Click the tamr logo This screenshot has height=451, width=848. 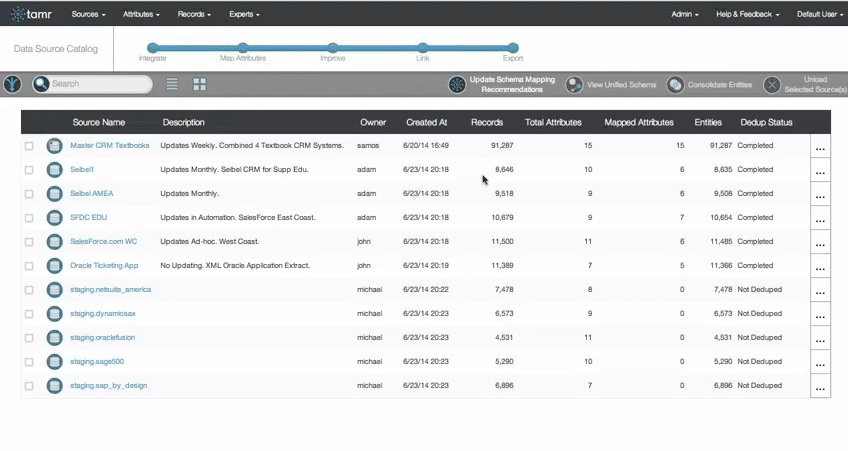point(32,15)
